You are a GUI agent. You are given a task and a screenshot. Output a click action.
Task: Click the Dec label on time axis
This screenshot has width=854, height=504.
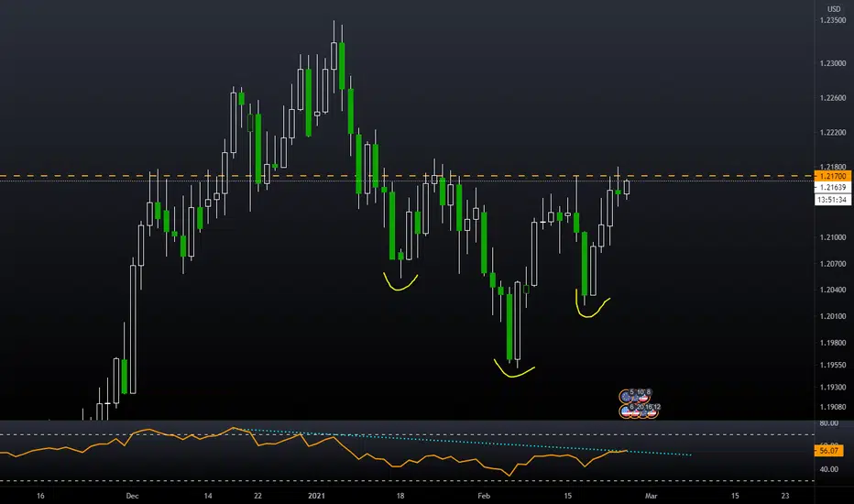tap(132, 496)
